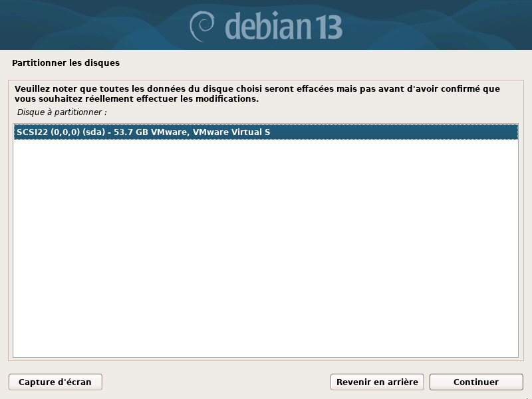The width and height of the screenshot is (532, 399).
Task: Click the Continuer button
Action: (476, 382)
